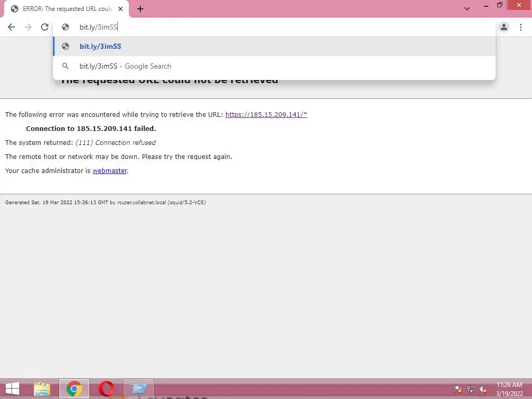Image resolution: width=532 pixels, height=399 pixels.
Task: Open the Chrome profile avatar button
Action: (504, 27)
